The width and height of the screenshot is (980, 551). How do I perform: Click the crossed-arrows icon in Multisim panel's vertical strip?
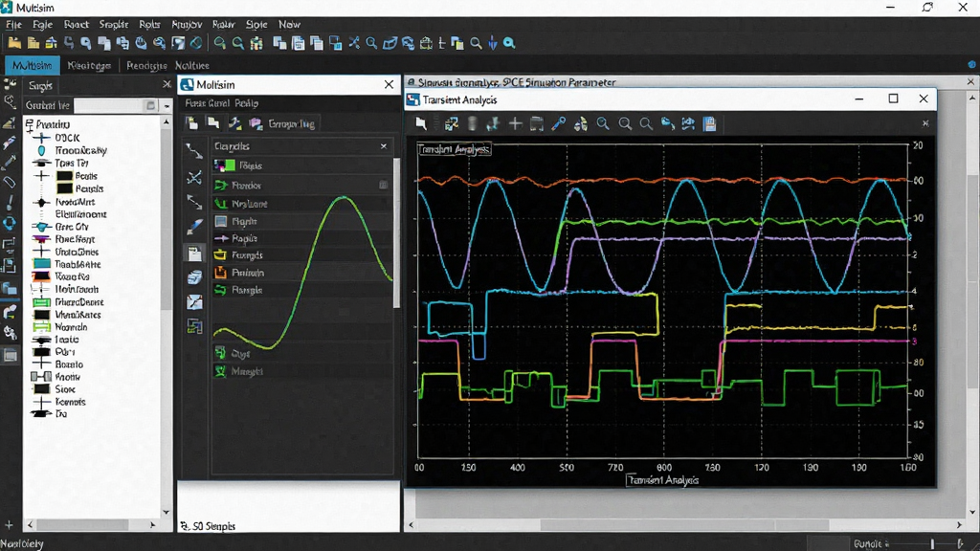point(194,177)
